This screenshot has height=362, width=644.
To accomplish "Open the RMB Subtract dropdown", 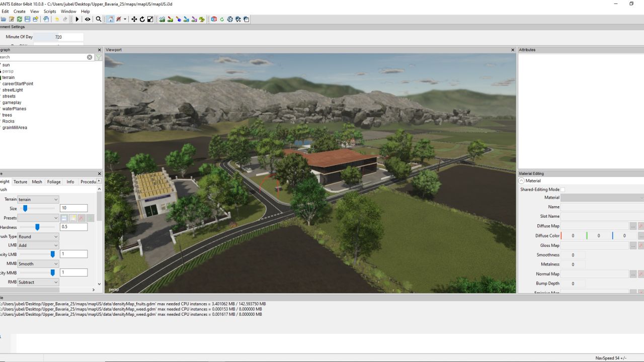I will click(x=38, y=282).
